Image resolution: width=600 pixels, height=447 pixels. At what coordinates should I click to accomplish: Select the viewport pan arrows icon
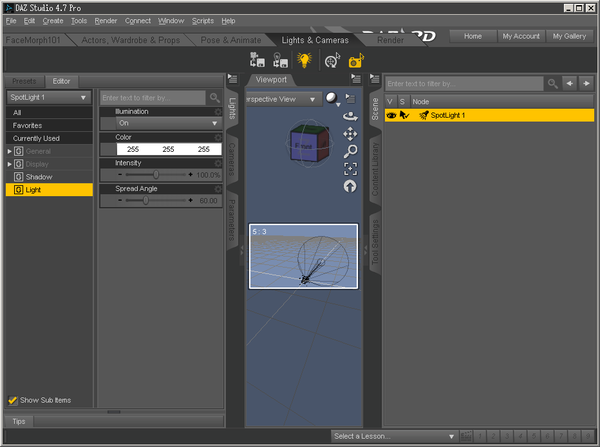click(x=350, y=134)
